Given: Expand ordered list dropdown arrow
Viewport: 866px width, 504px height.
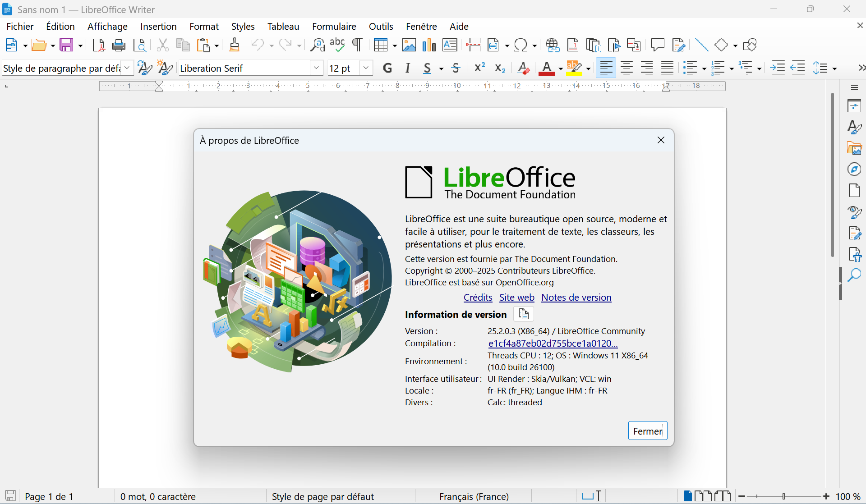Looking at the screenshot, I should pos(732,69).
